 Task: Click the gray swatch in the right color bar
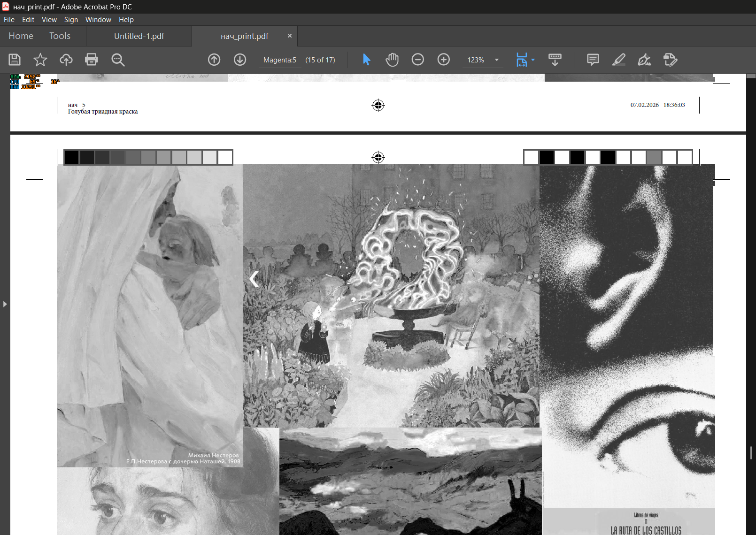[x=654, y=157]
